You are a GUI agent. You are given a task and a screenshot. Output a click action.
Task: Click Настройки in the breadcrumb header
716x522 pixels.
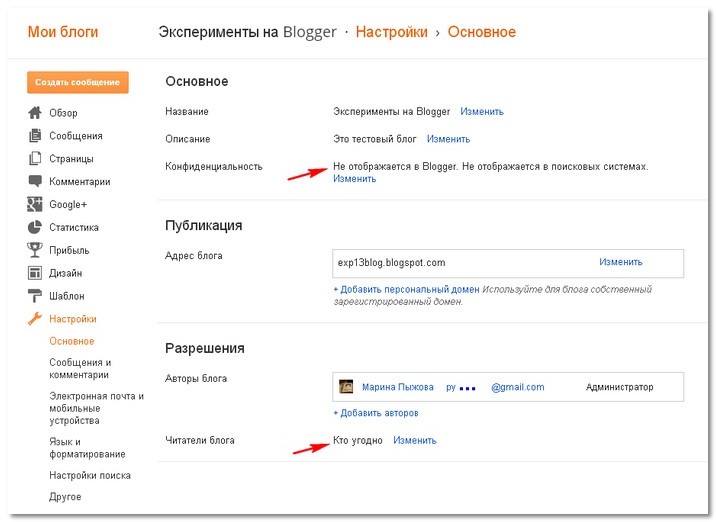(391, 32)
